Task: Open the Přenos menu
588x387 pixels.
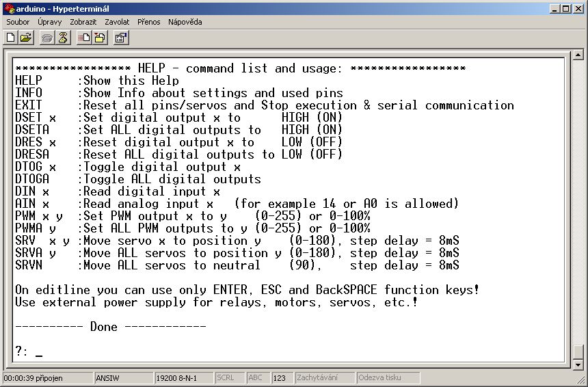Action: pyautogui.click(x=148, y=22)
